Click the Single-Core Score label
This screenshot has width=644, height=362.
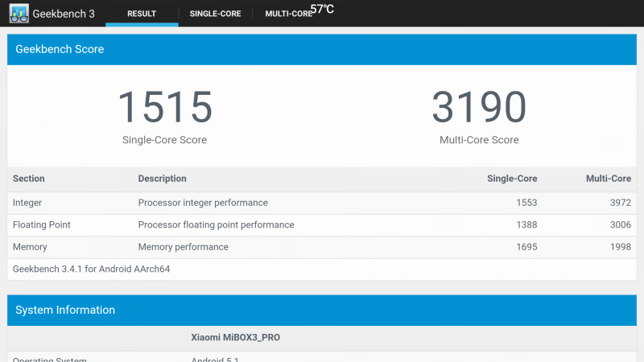pyautogui.click(x=165, y=140)
